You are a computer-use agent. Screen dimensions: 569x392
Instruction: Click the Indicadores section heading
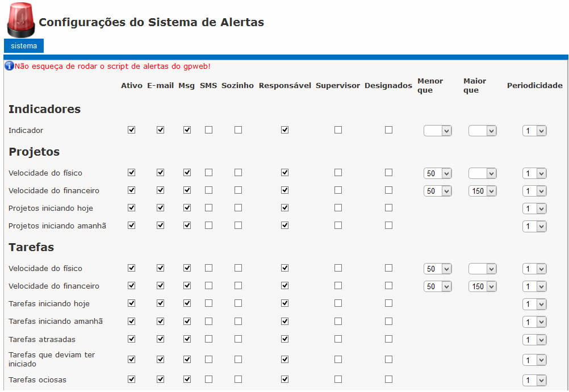click(45, 109)
